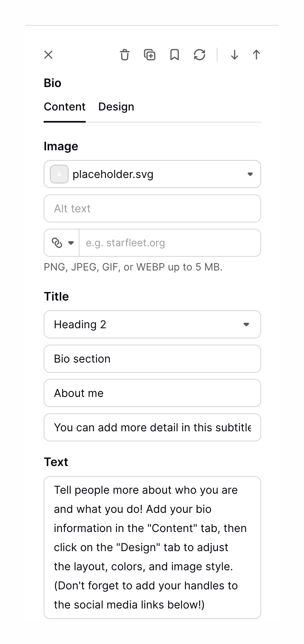Image resolution: width=304 pixels, height=644 pixels.
Task: Open the placeholder.svg image dropdown
Action: pyautogui.click(x=250, y=174)
